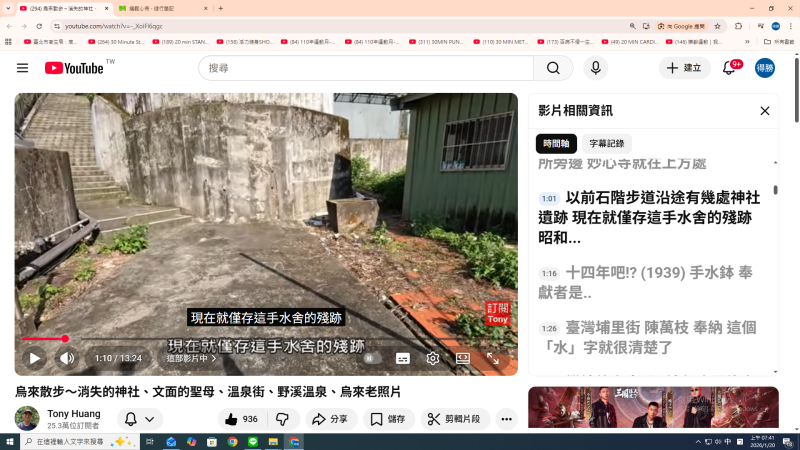
Task: Open the account avatar menu
Action: click(765, 68)
